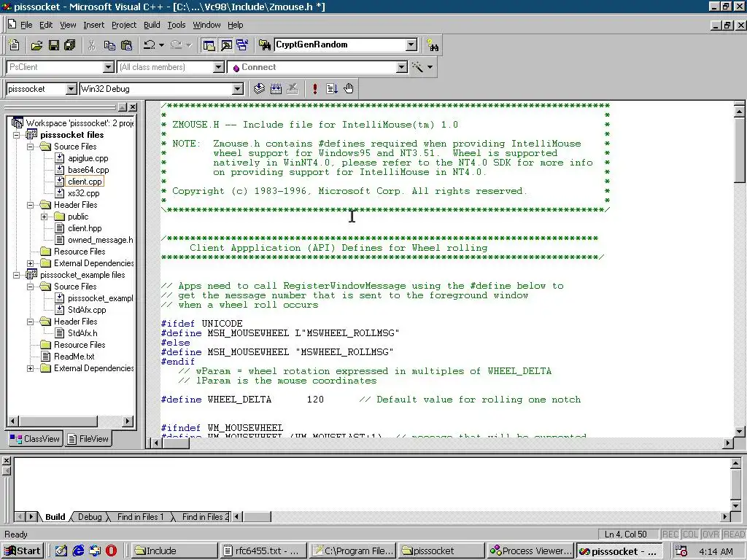The image size is (747, 560).
Task: Select ReadMe.txt in the file tree
Action: point(74,357)
